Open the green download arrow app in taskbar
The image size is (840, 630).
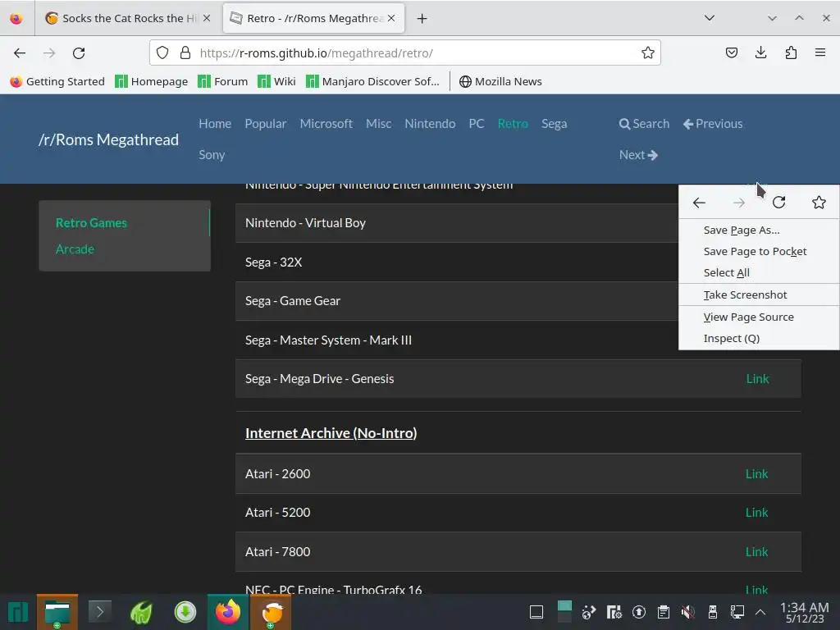pyautogui.click(x=185, y=612)
